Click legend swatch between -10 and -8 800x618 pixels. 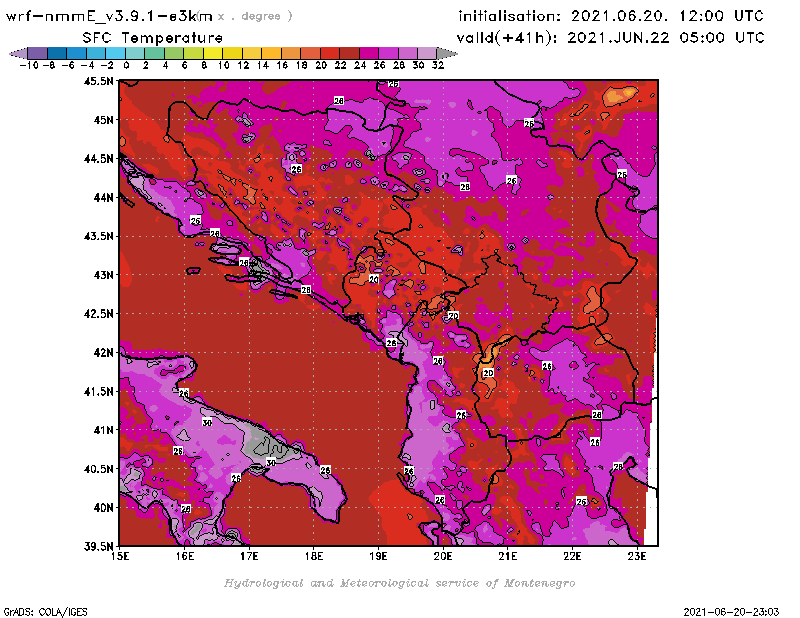[38, 53]
